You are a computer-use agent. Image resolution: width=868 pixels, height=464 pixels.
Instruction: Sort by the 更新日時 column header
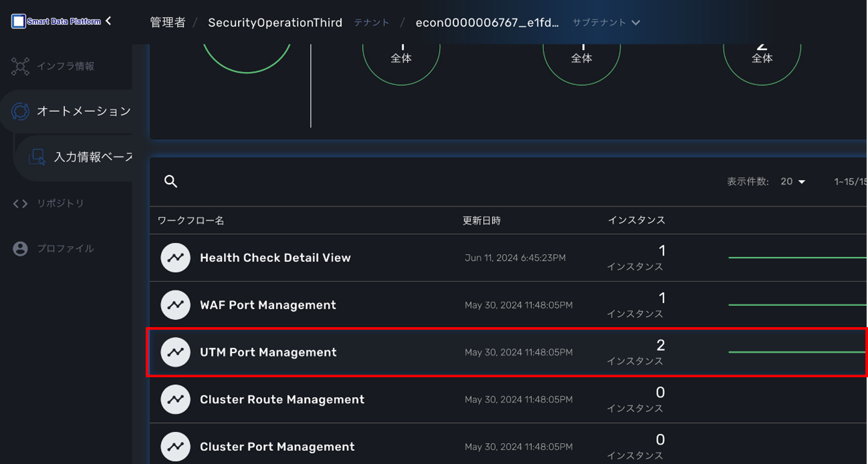(482, 220)
